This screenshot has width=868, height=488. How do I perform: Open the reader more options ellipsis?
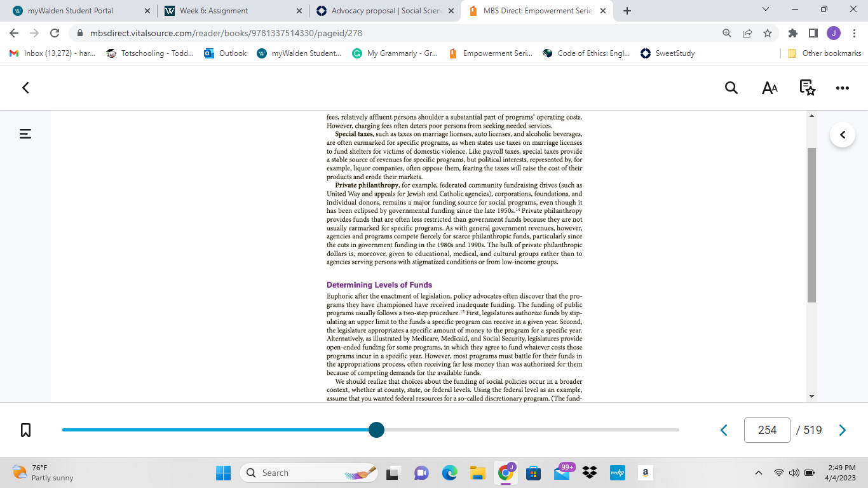coord(843,88)
